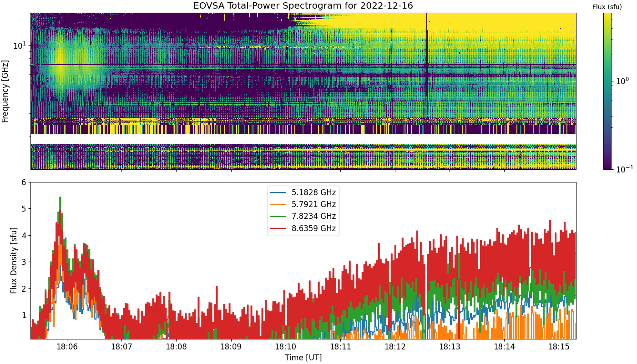Click the 18:10 time axis tick label

click(286, 347)
